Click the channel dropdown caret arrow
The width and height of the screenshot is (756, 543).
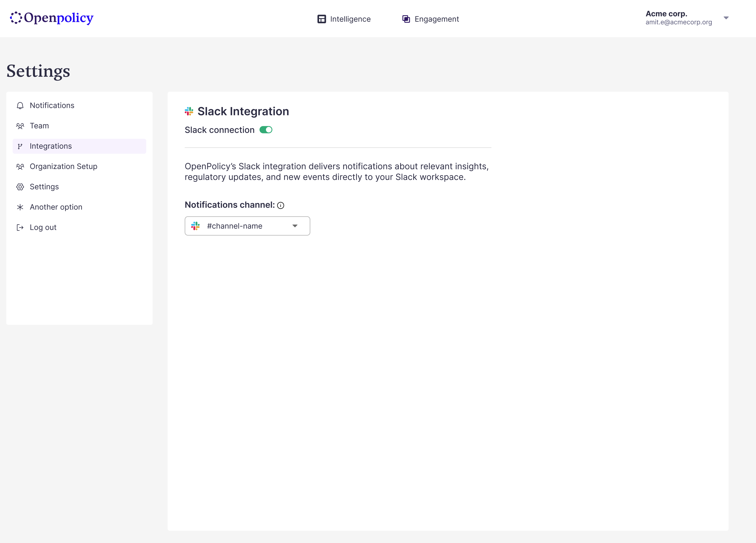(295, 226)
